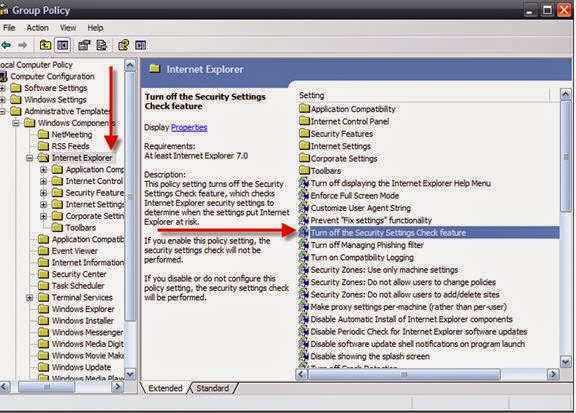Click the Security Center folder icon in tree

[44, 274]
